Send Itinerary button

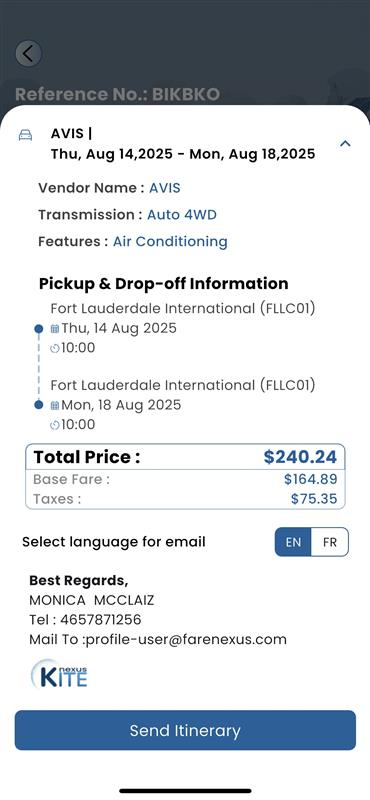[185, 730]
